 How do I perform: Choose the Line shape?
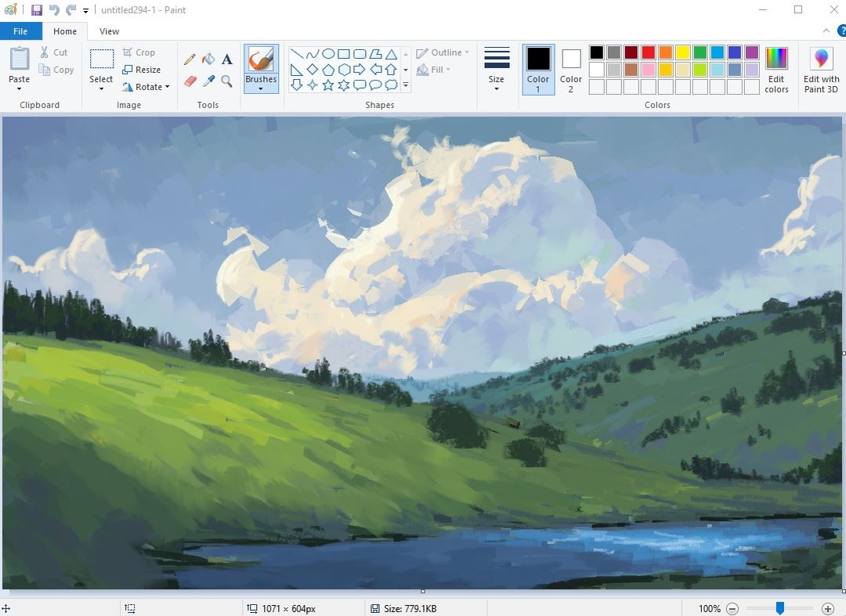296,54
